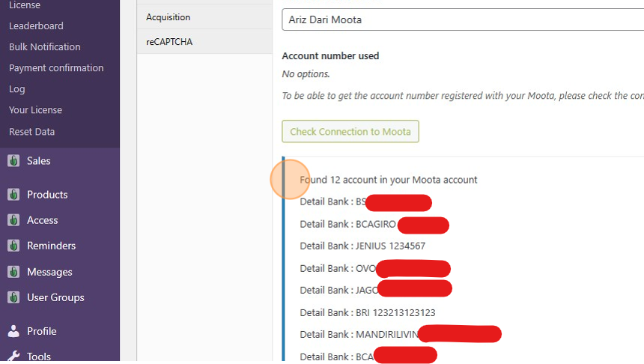Click the Reminders menu icon
The image size is (644, 364).
pyautogui.click(x=13, y=246)
